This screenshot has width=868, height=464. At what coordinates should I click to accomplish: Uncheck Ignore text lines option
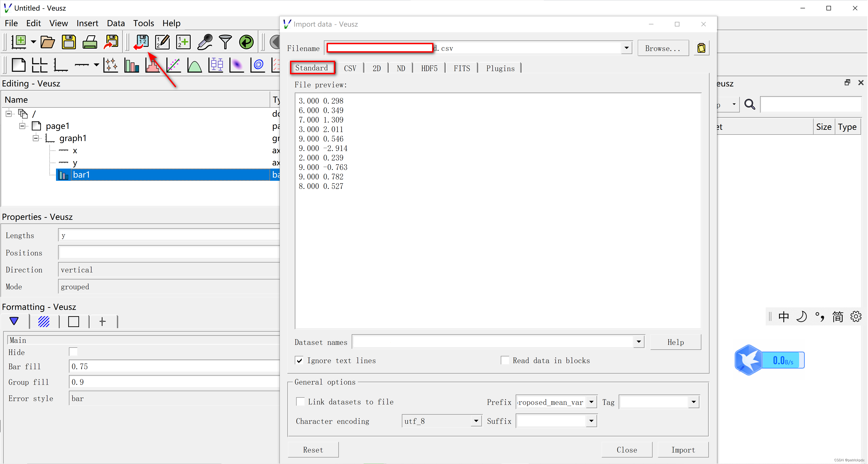[299, 361]
